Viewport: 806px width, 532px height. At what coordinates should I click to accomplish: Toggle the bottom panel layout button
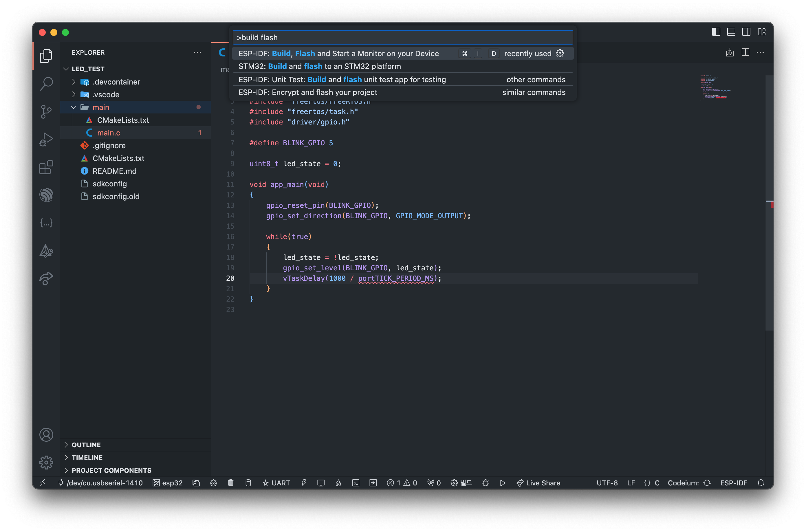coord(731,32)
